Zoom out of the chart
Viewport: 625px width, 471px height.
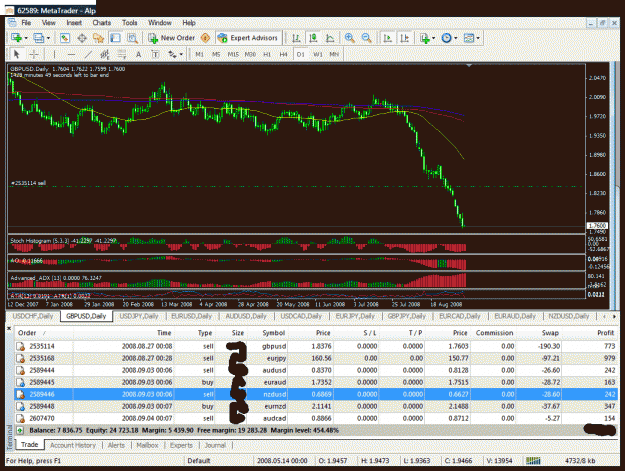tap(366, 38)
